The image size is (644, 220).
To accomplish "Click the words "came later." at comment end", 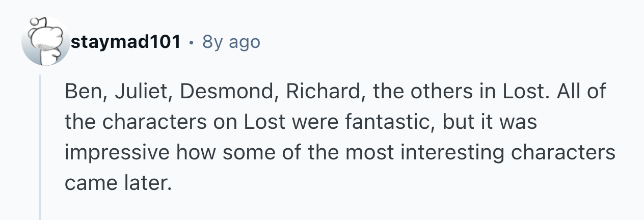I will (x=115, y=183).
